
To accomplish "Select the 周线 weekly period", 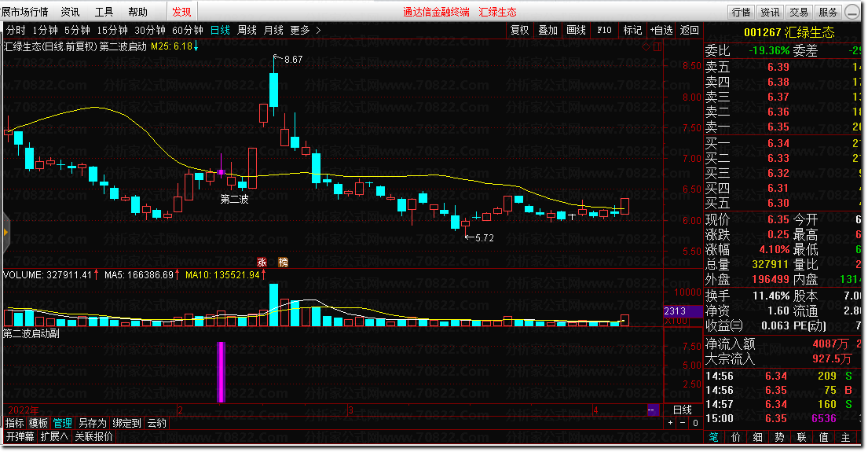I will (x=247, y=30).
